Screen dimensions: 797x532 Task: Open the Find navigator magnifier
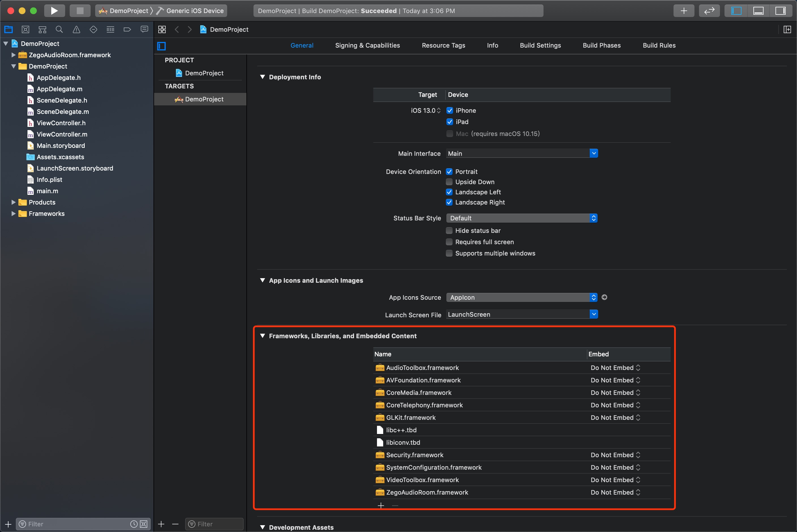tap(59, 29)
